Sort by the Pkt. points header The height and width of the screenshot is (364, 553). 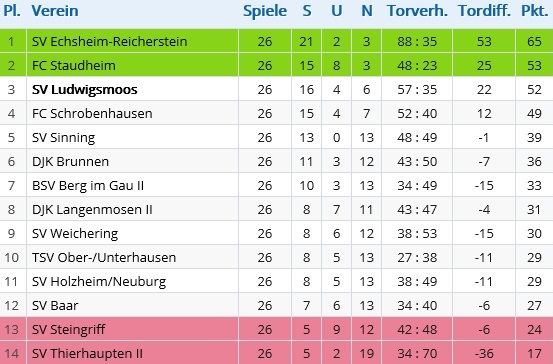[x=534, y=11]
